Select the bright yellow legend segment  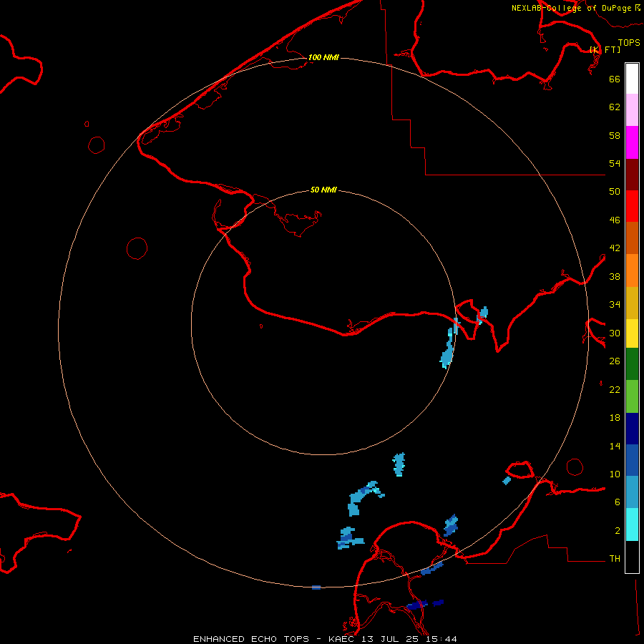tap(632, 333)
